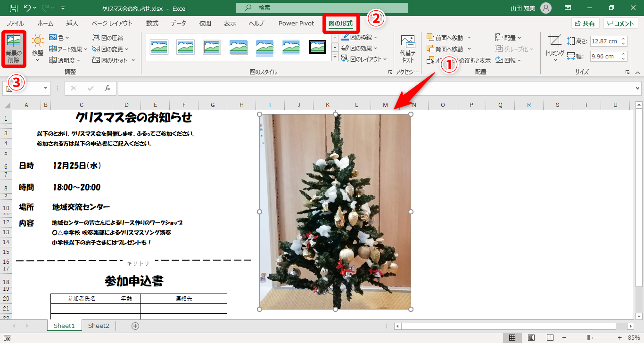
Task: Click the 共有 (Share) button
Action: pyautogui.click(x=585, y=24)
